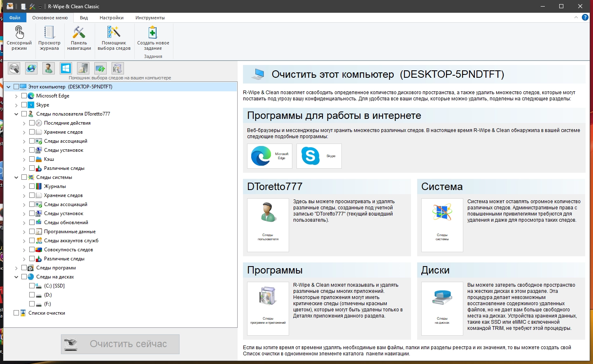Screen dimensions: 593x364
Task: Open the Инструменты ribbon tab
Action: (x=150, y=18)
